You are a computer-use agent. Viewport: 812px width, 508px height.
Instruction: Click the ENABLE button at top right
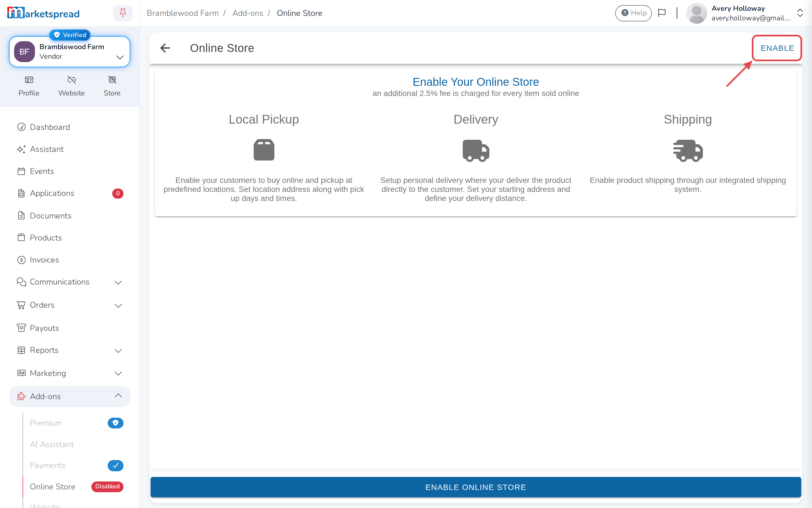[777, 48]
